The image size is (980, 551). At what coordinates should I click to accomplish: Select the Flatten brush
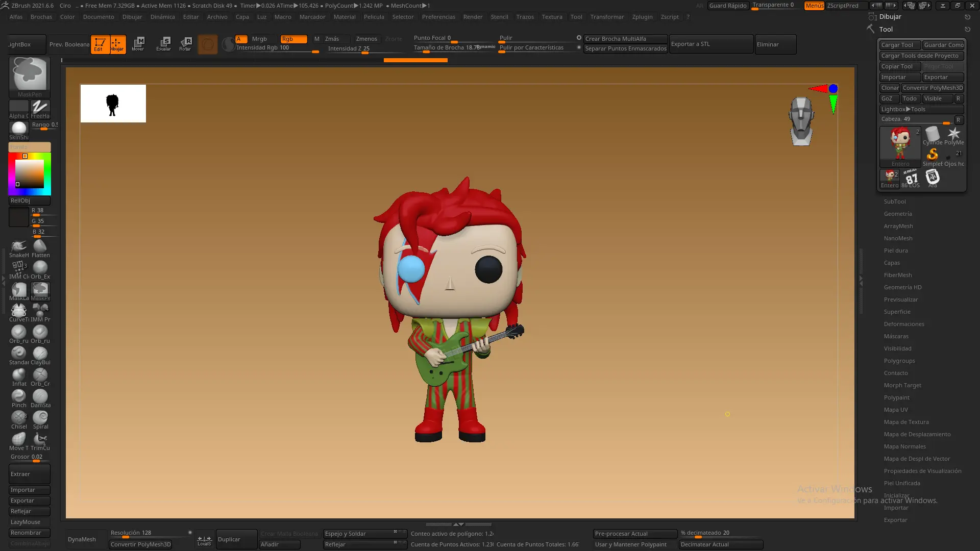pos(40,248)
